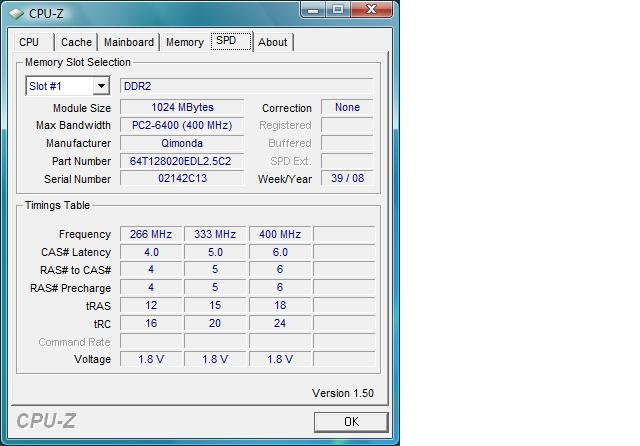Select the Max Bandwidth PC2-6400 field

click(182, 126)
